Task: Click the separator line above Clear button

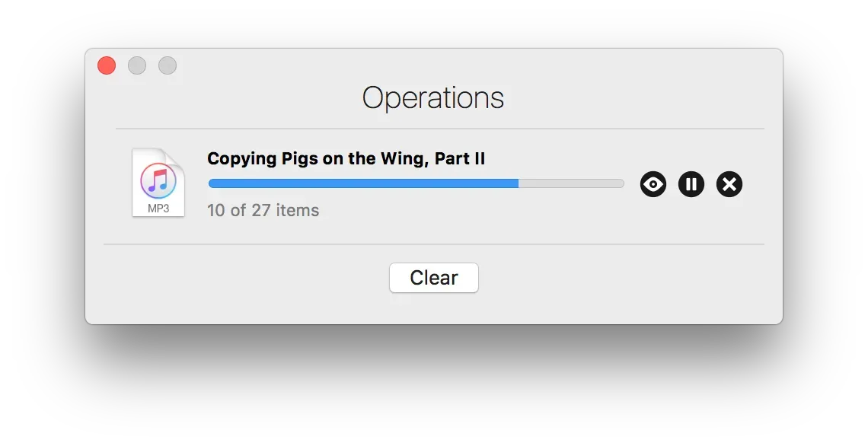Action: point(433,244)
